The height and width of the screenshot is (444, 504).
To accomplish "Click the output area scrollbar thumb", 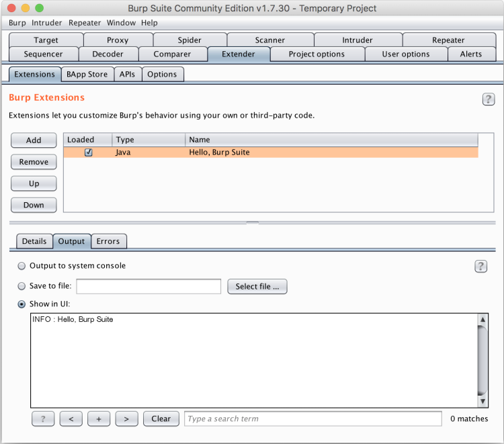I will point(482,361).
